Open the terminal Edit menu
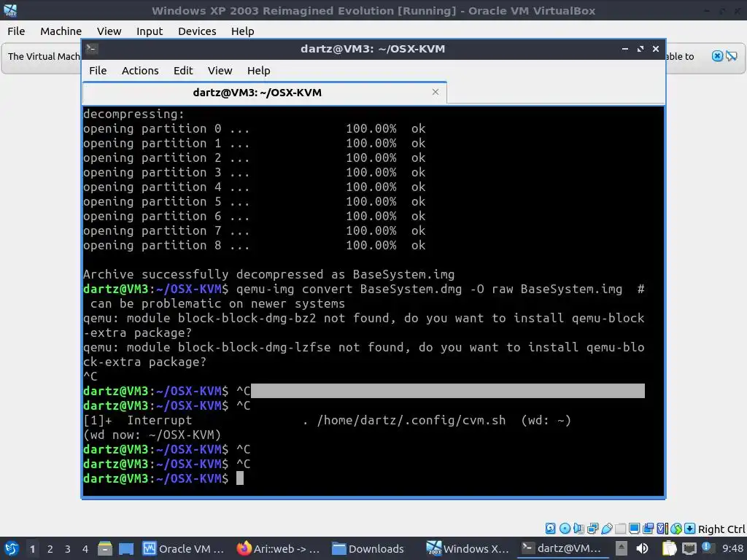The image size is (747, 560). pos(183,71)
